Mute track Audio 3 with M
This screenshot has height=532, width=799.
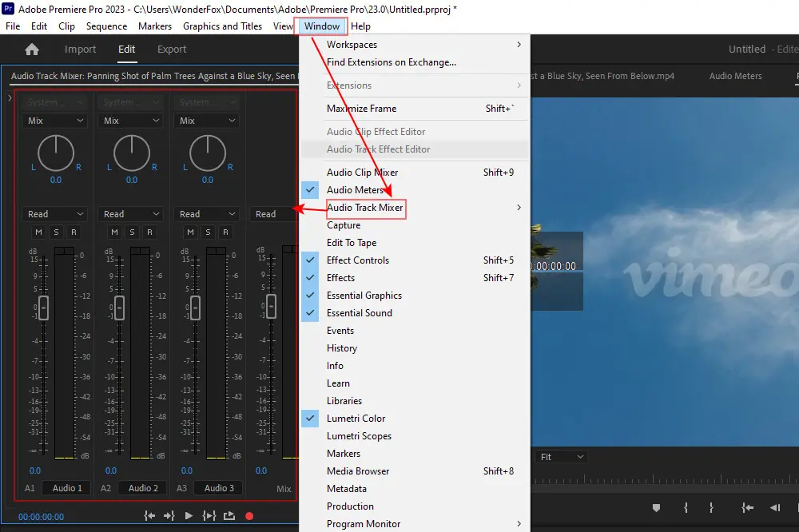click(191, 232)
